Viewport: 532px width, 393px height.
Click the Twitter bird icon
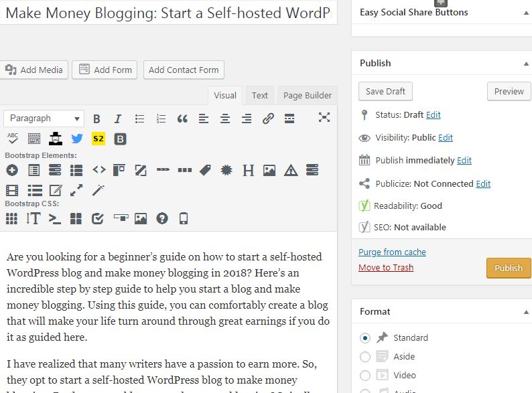[77, 139]
